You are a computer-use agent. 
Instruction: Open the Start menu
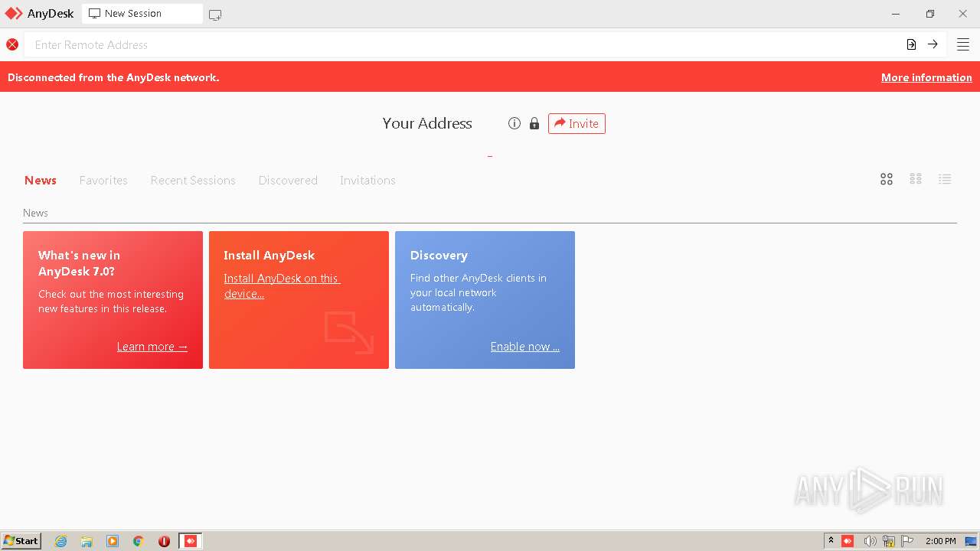(x=21, y=541)
